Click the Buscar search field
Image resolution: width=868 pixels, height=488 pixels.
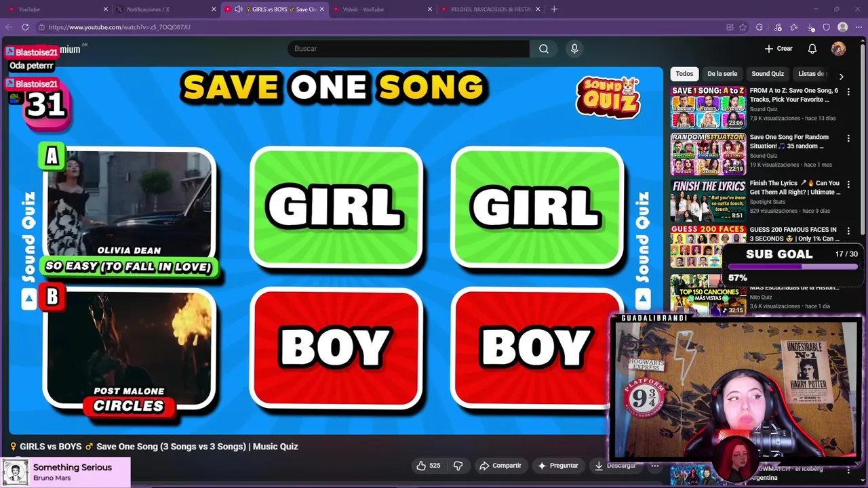[409, 49]
